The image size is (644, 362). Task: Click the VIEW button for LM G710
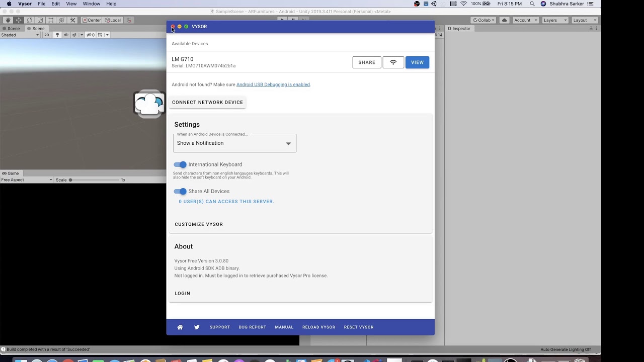tap(417, 62)
